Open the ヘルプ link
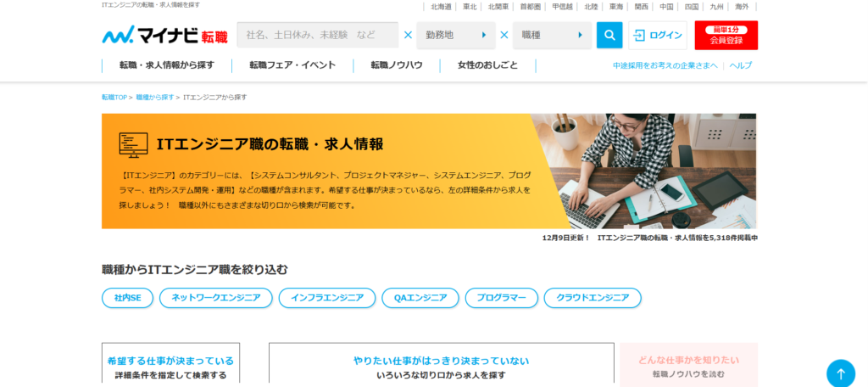The width and height of the screenshot is (868, 387). pos(740,65)
